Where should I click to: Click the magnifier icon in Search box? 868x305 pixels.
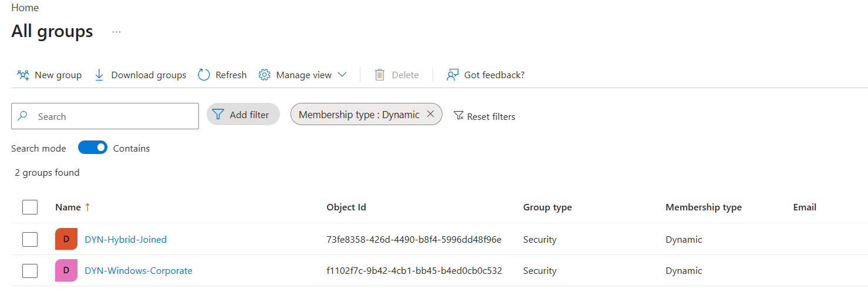tap(22, 116)
